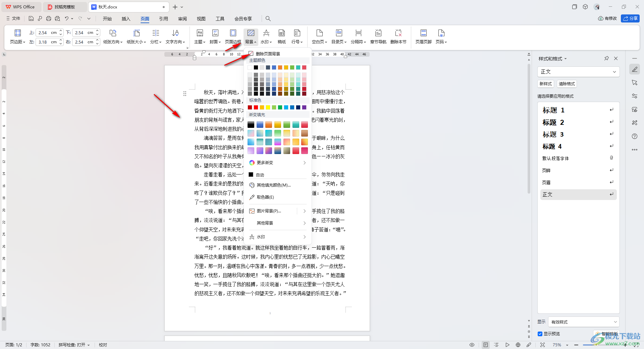Open 章节导航 chapter navigation
The height and width of the screenshot is (349, 644).
point(378,37)
